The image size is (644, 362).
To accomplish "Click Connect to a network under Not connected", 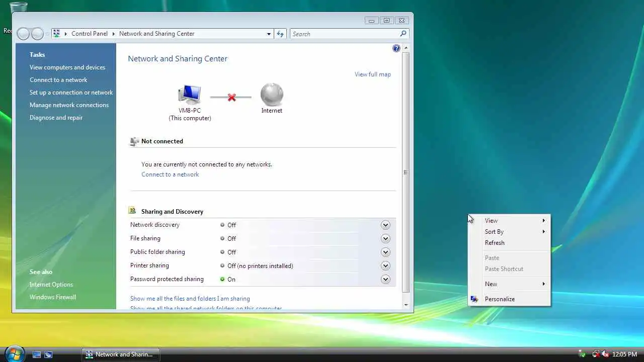I will (x=170, y=174).
